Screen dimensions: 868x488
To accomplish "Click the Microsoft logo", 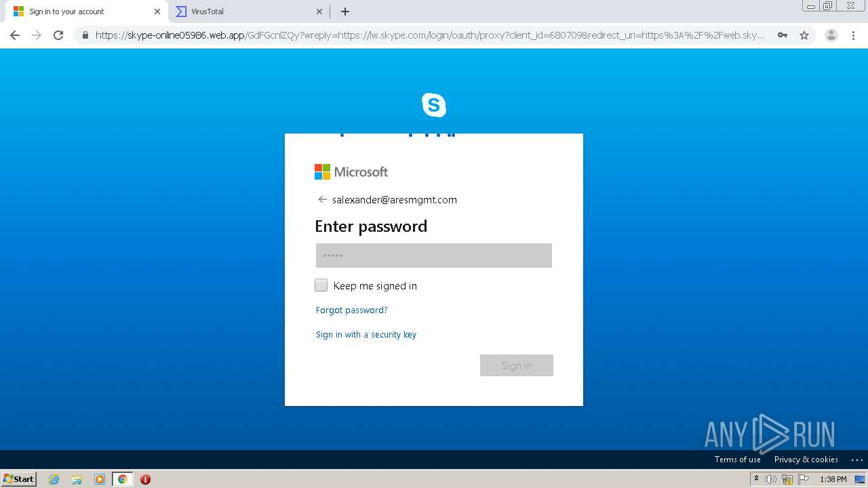I will click(351, 172).
